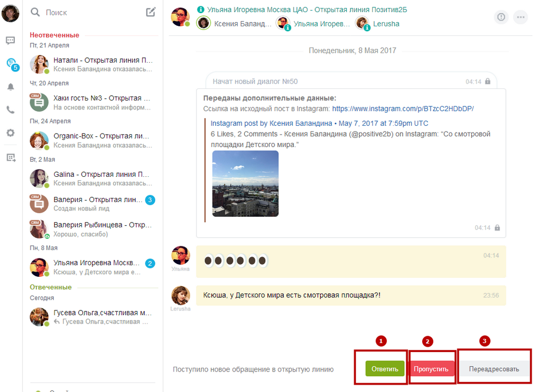Viewport: 539px width, 392px height.
Task: Select Ульяна Игоревна Москва chat in list
Action: coord(93,267)
